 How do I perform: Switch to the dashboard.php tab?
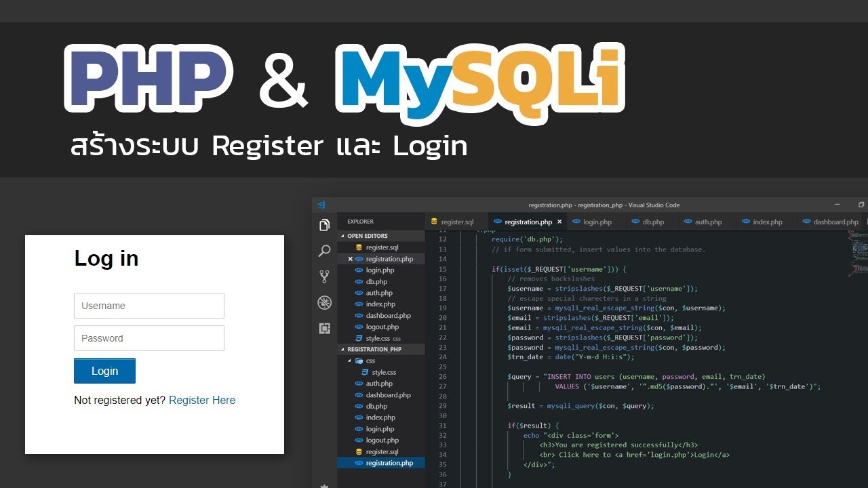click(x=830, y=222)
